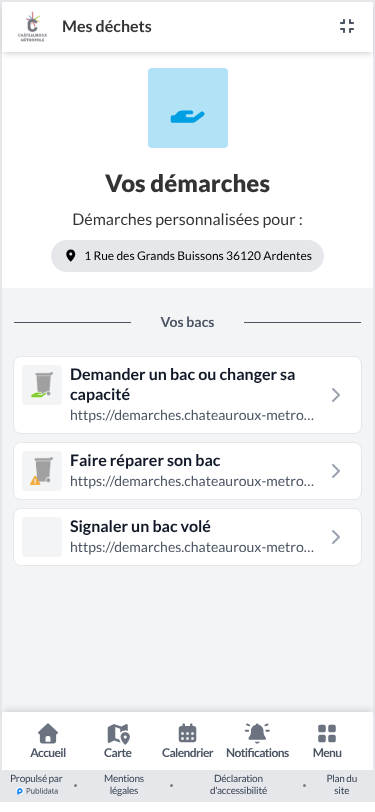Open 'Faire réparer son bac' procedure
The width and height of the screenshot is (375, 812).
tap(188, 471)
